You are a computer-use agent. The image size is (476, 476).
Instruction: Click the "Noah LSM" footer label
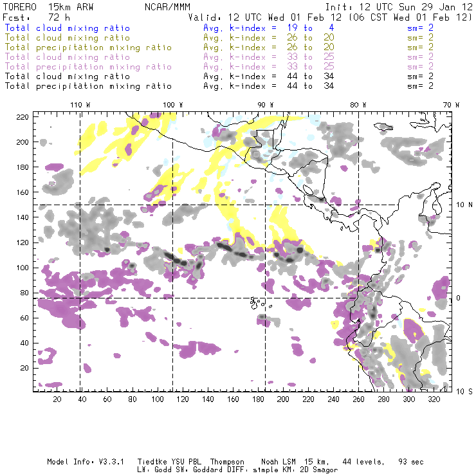click(x=279, y=462)
